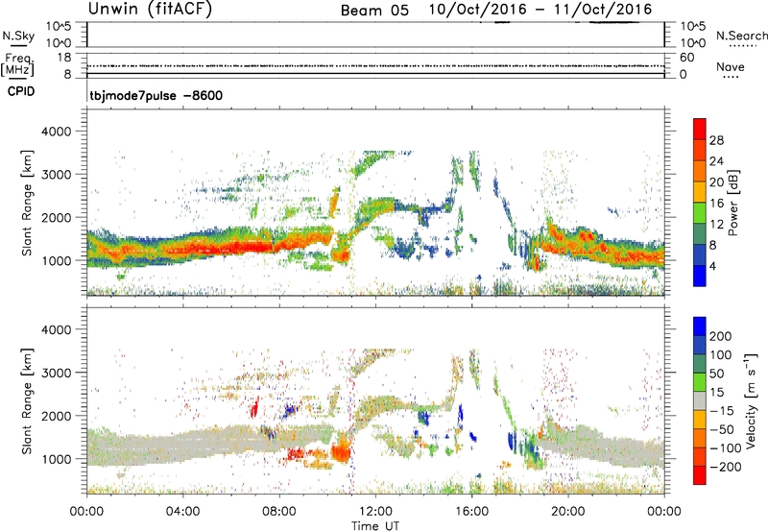This screenshot has width=768, height=532.
Task: Click the "−15" label on velocity color bar
Action: 722,411
